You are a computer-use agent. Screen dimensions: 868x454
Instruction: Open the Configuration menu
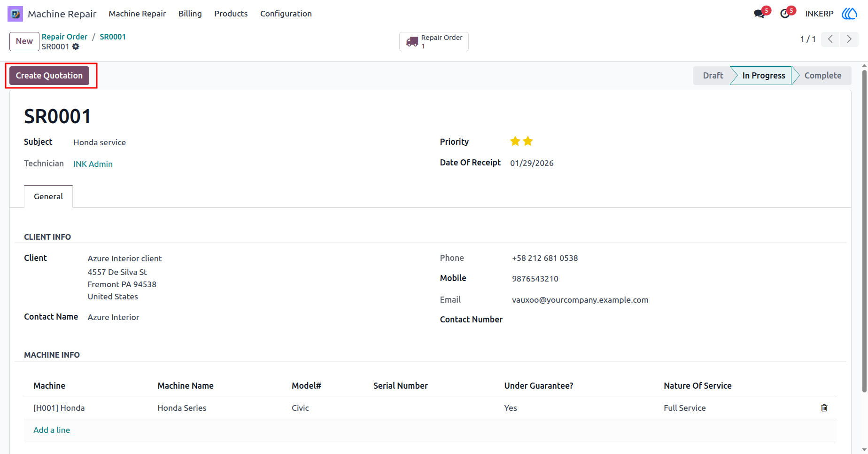point(286,14)
